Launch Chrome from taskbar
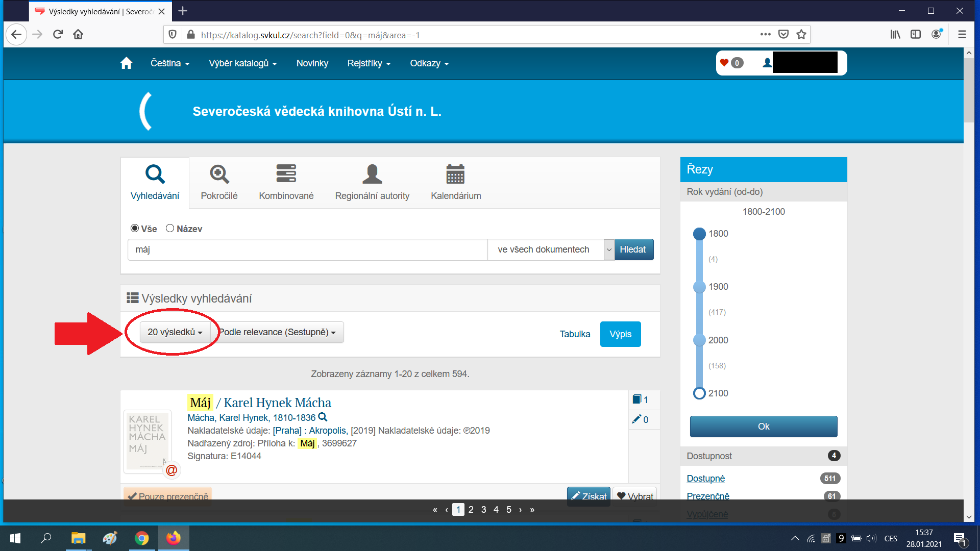 [141, 538]
